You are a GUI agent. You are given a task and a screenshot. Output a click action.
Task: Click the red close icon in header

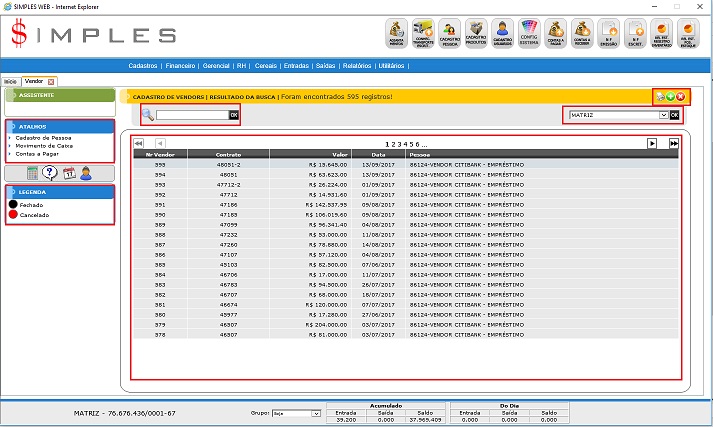click(681, 97)
